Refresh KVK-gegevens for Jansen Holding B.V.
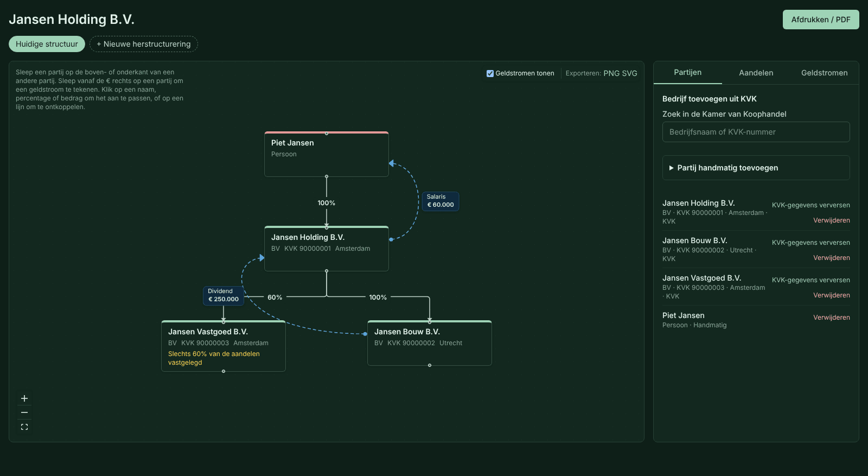868x476 pixels. 811,205
